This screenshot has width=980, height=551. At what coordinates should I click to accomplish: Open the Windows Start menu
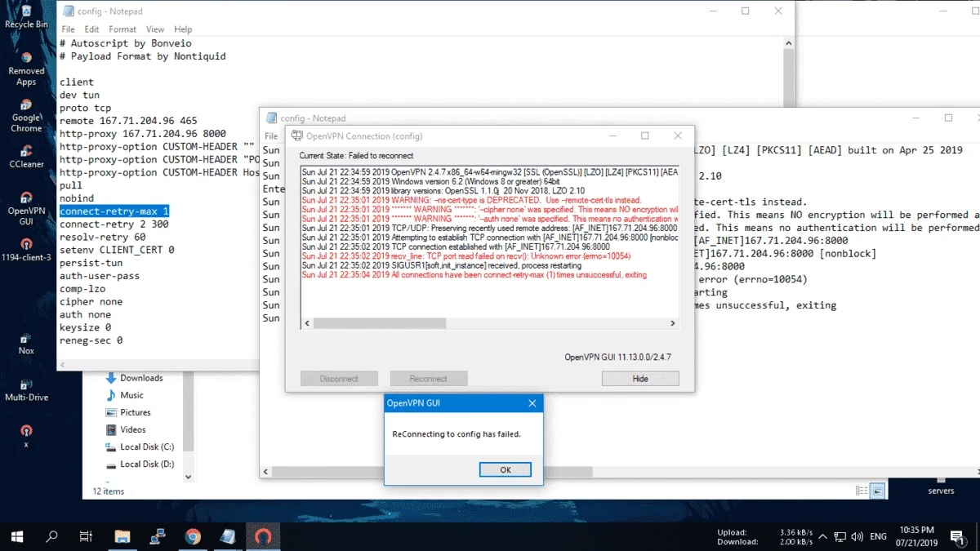[x=16, y=536]
